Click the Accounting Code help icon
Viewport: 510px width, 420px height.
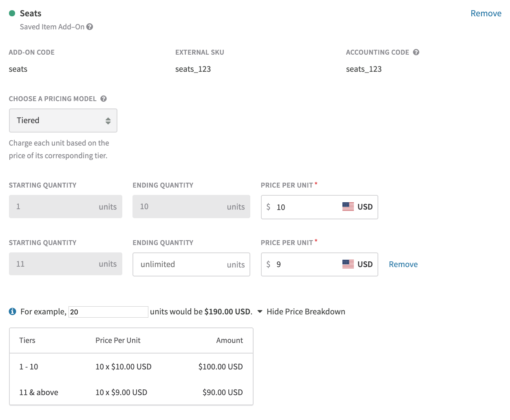[416, 52]
